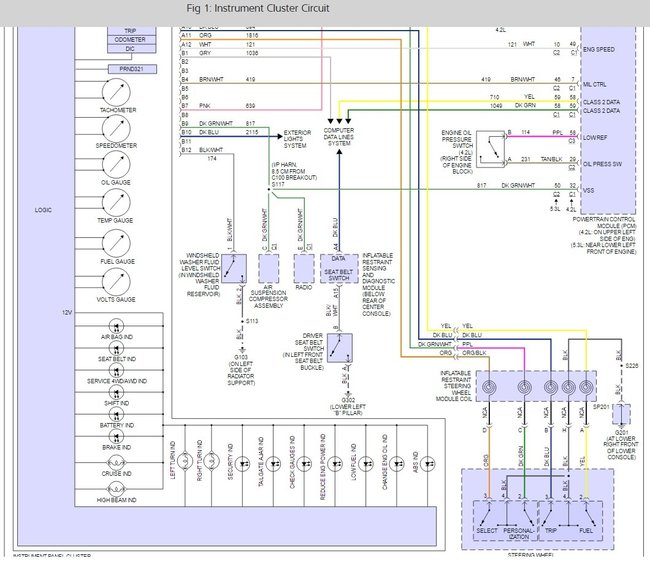The image size is (650, 569).
Task: Click the Right Turn indicator lamp symbol
Action: 211,461
